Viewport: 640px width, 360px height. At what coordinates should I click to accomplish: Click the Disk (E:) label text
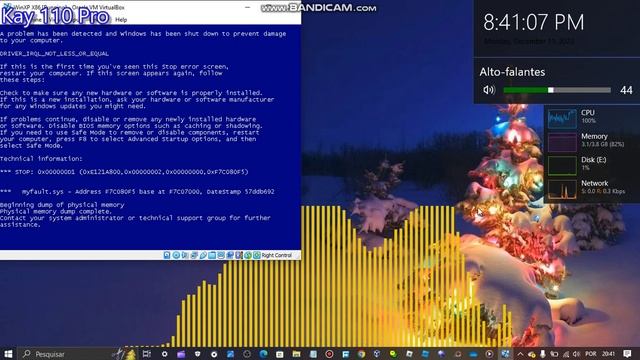click(593, 160)
